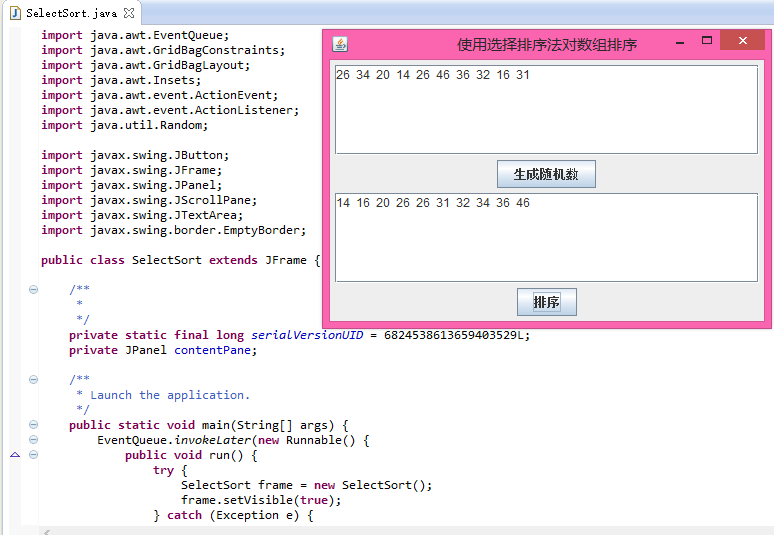Click the dialog title 使用选择排序法对数组排序
Viewport: 774px width, 535px height.
pyautogui.click(x=546, y=44)
